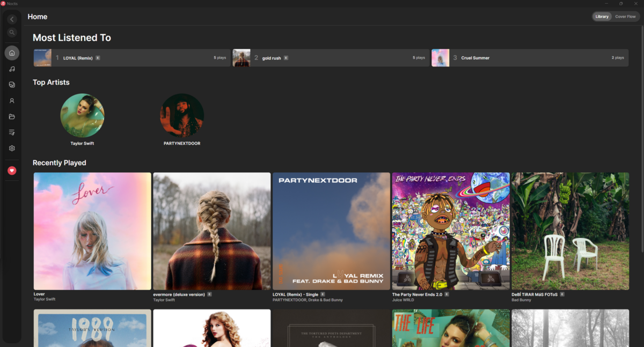Switch to the Cover Flow view

tap(625, 17)
